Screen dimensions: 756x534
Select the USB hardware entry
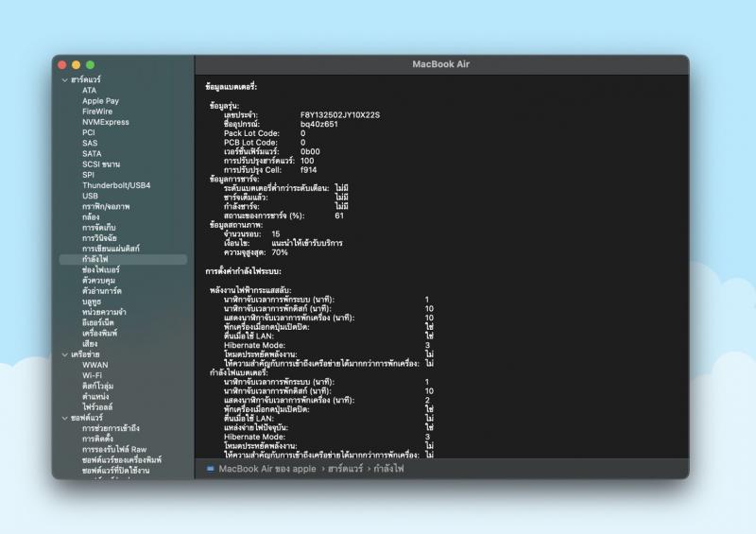tap(90, 196)
